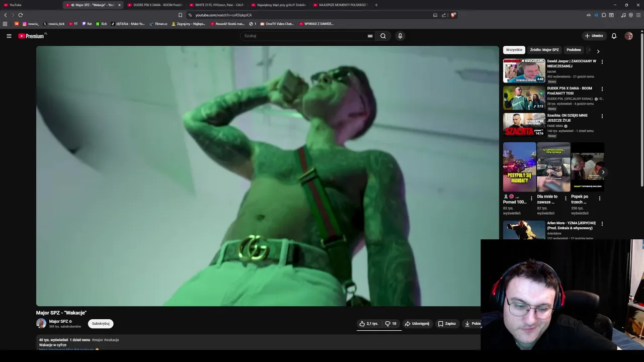
Task: Open Arlen More YZMA video thumbnail
Action: click(524, 230)
